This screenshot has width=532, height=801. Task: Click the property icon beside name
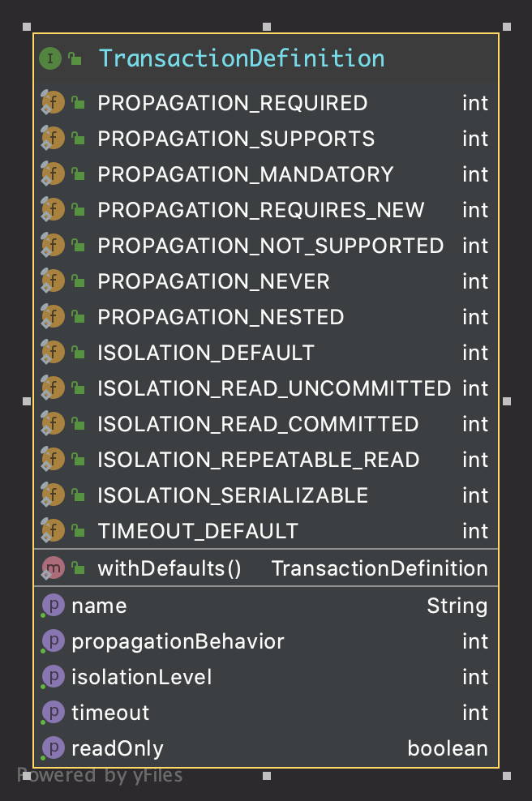tap(53, 606)
